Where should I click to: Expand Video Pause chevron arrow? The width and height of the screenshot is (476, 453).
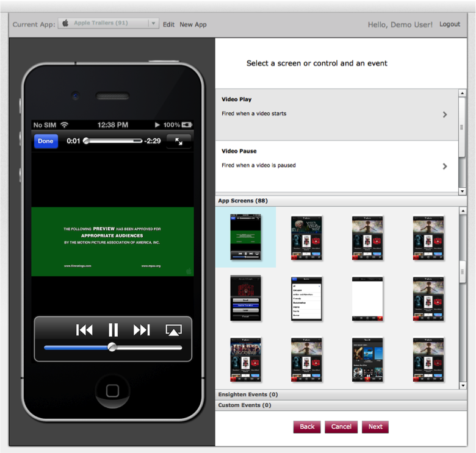445,166
